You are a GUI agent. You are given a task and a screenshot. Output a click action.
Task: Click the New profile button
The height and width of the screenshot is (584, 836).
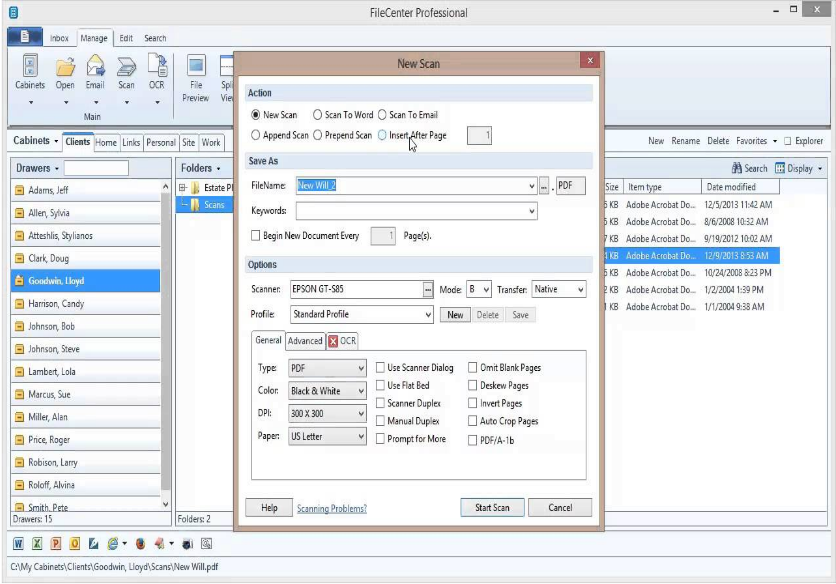pyautogui.click(x=455, y=315)
